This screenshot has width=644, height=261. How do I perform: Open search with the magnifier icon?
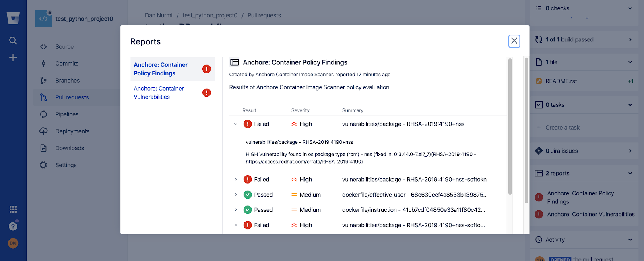pyautogui.click(x=13, y=40)
